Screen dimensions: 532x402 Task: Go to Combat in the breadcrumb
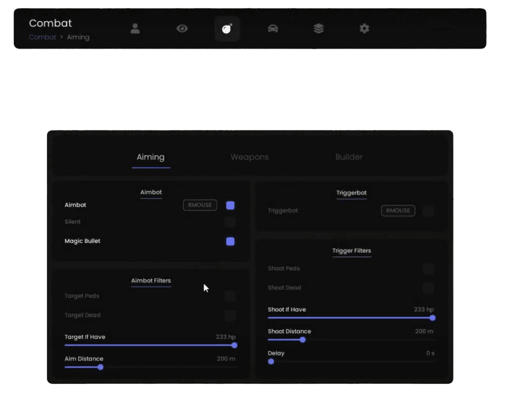tap(42, 37)
